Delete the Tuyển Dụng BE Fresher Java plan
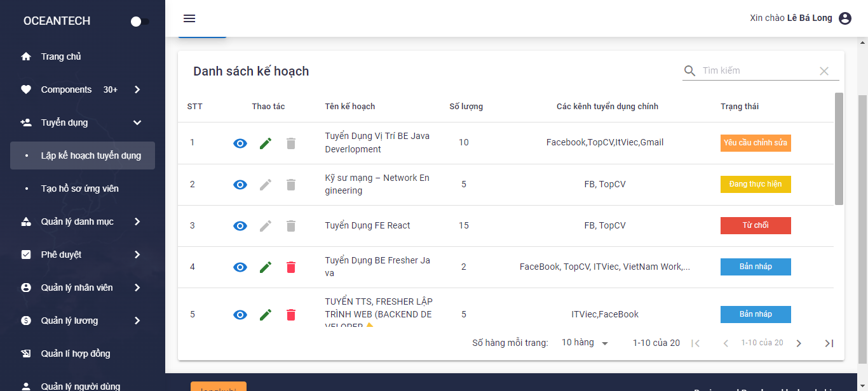This screenshot has width=868, height=391. pos(291,267)
